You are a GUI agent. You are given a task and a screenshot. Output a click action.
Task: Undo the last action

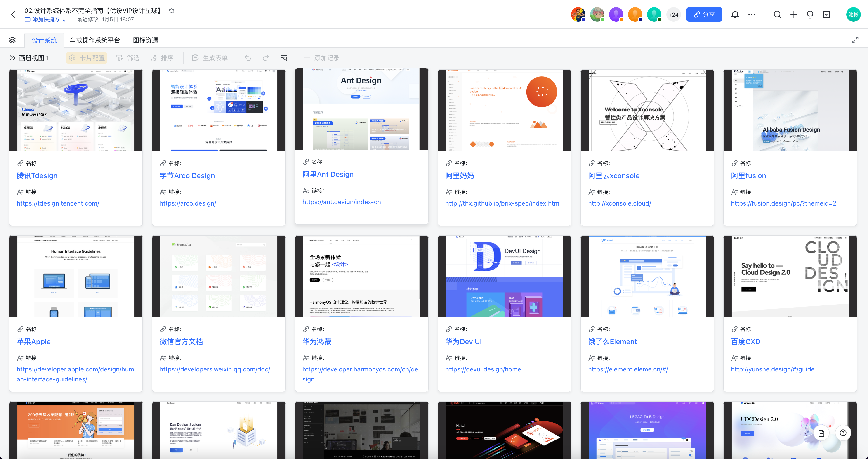click(248, 58)
